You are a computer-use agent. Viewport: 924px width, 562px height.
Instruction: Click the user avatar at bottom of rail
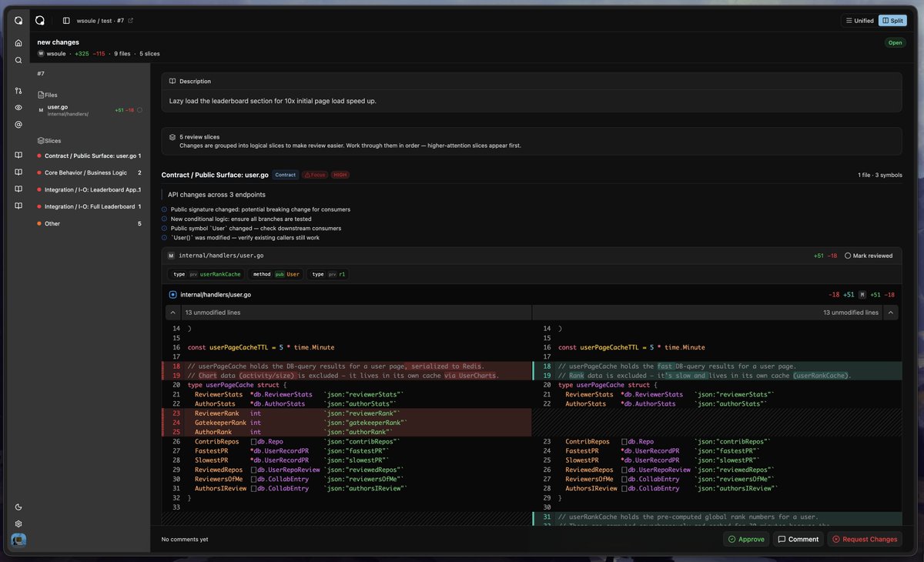[18, 541]
